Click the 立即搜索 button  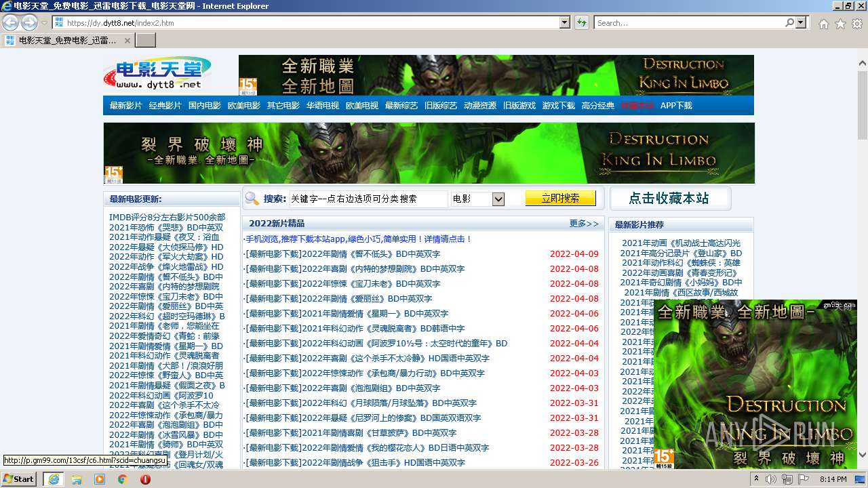click(560, 198)
